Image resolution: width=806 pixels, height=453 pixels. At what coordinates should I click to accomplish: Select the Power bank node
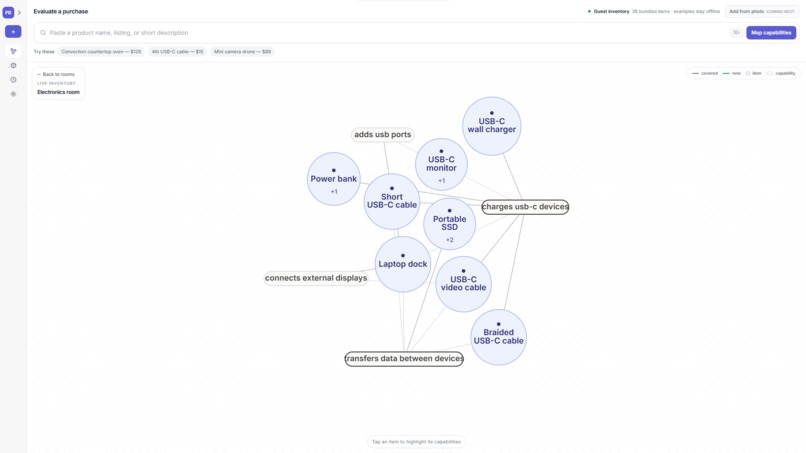334,179
